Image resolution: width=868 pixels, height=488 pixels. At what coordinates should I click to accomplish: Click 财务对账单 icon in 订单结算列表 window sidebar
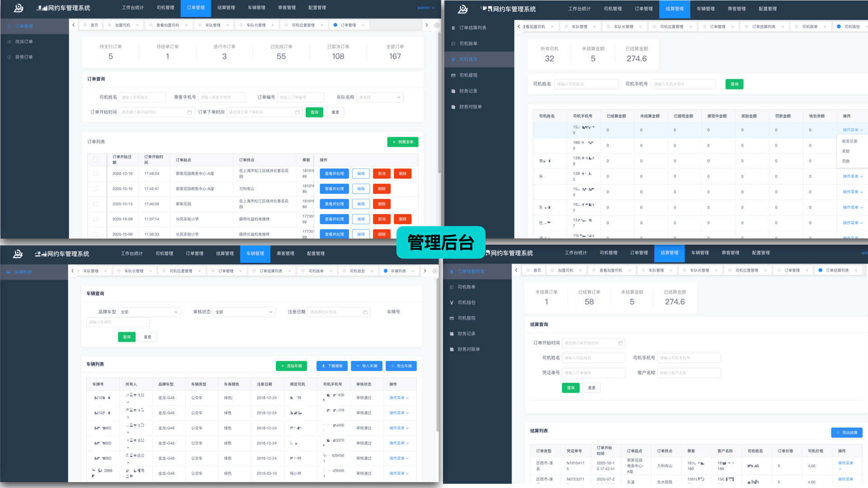pos(451,349)
